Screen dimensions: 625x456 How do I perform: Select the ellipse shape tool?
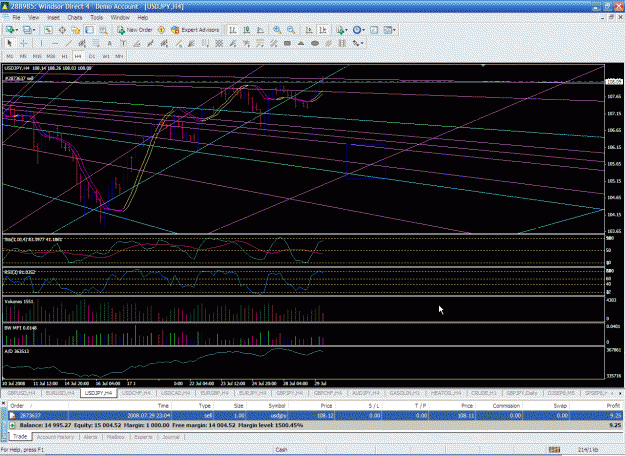tap(314, 43)
